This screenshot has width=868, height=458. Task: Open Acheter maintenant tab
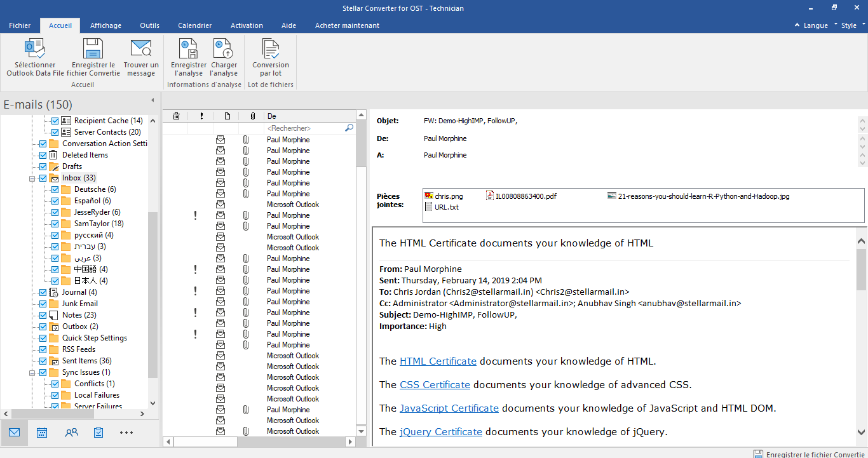(x=347, y=25)
